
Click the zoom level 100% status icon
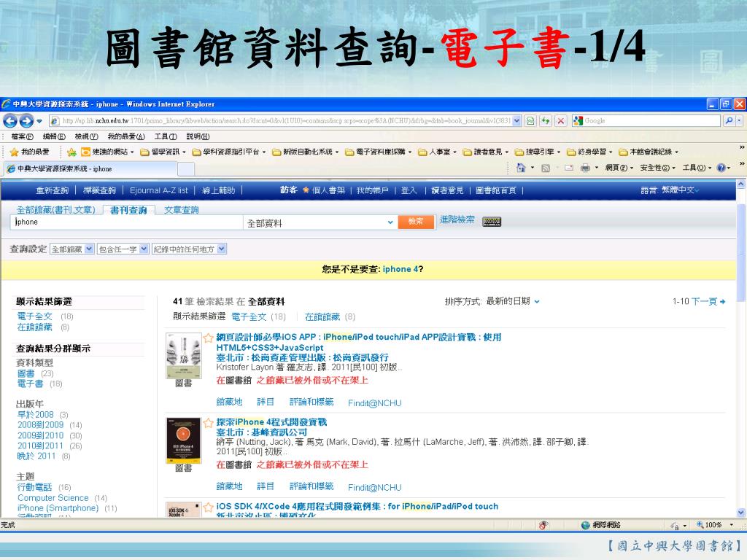coord(711,525)
